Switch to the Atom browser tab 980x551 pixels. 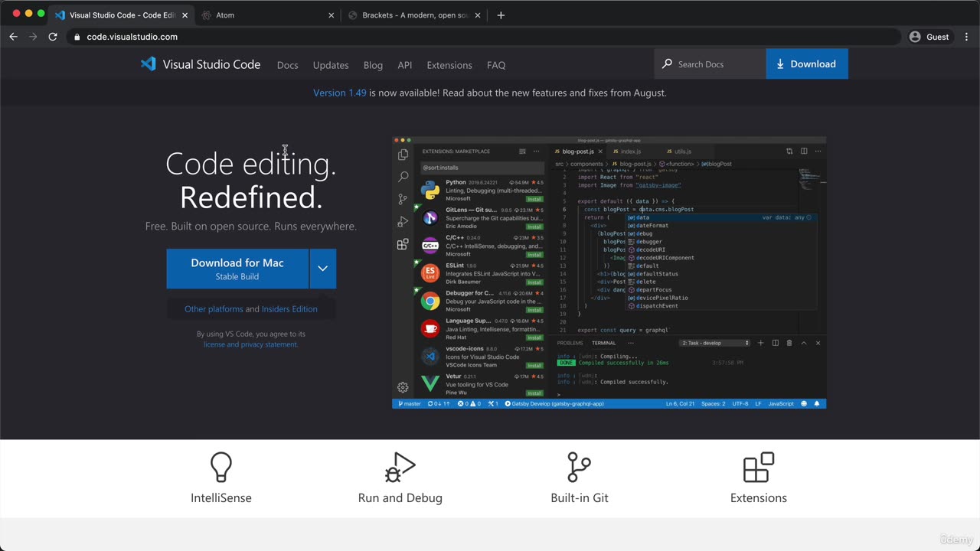[x=267, y=15]
